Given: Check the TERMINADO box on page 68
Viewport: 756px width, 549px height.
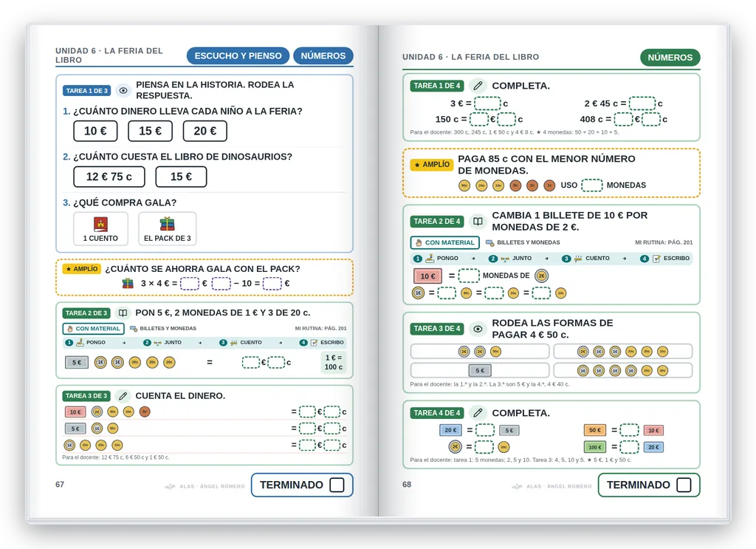Looking at the screenshot, I should [684, 485].
